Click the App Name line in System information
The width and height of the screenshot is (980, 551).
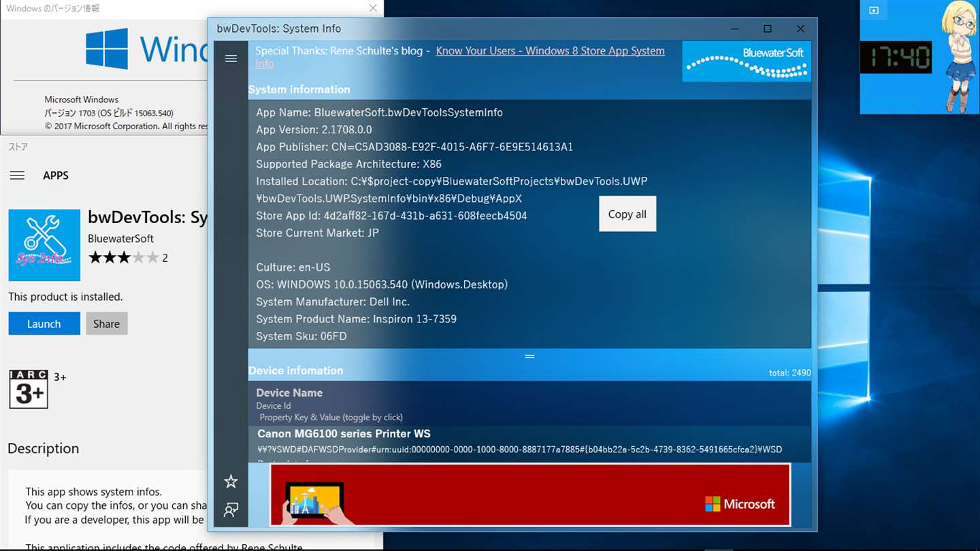(379, 112)
